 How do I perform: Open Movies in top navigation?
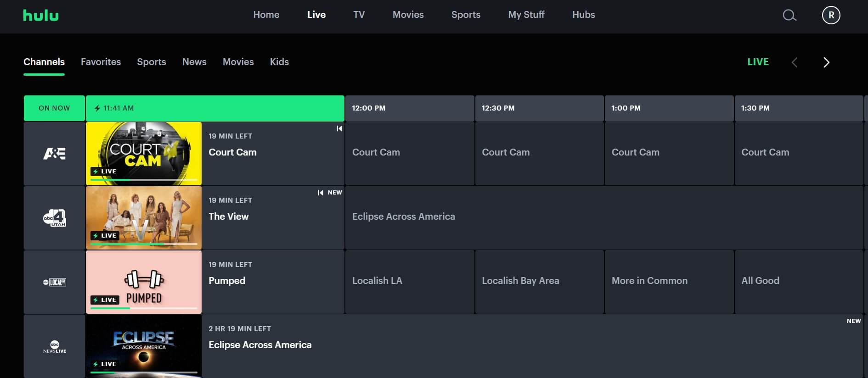[408, 15]
